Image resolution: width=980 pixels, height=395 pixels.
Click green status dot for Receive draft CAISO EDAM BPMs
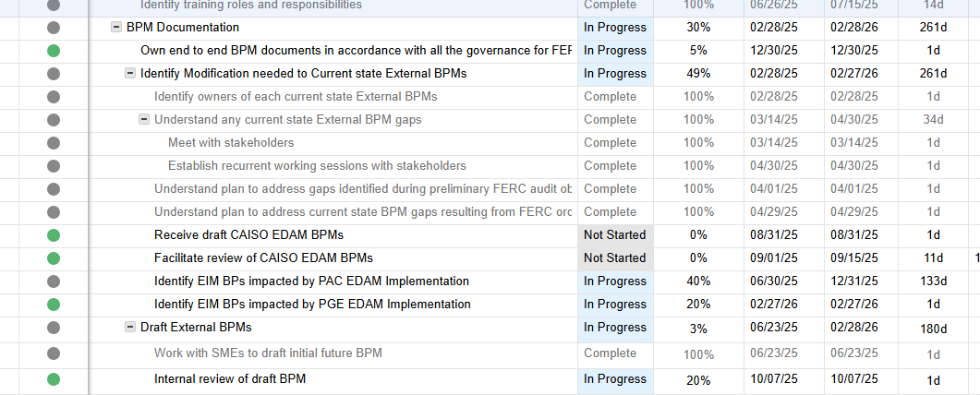(54, 235)
